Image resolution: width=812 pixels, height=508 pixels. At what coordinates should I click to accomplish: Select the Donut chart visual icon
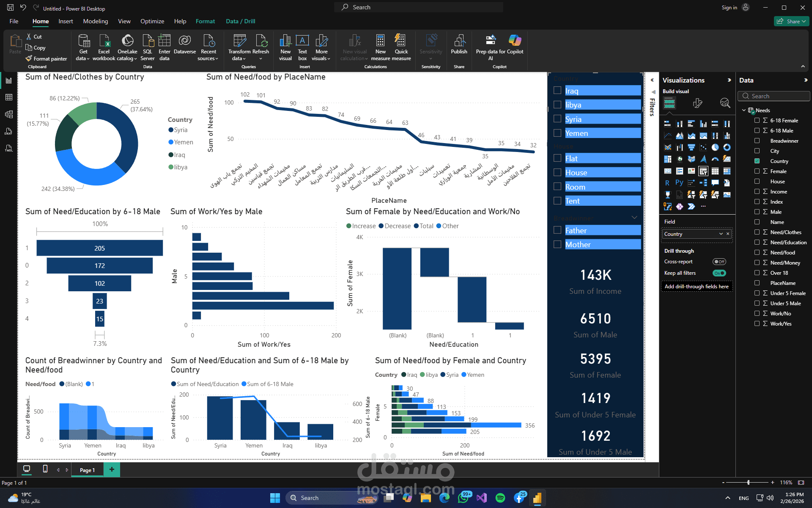coord(727,147)
